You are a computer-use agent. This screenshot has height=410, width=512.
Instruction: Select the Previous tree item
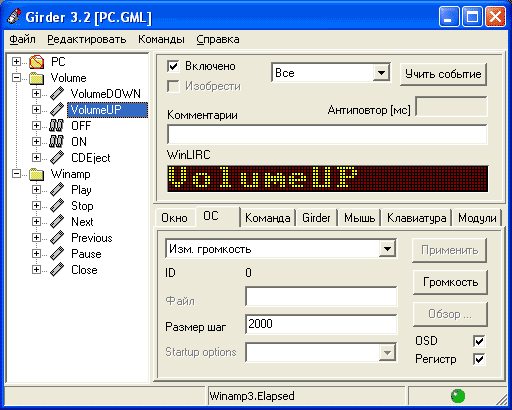pos(92,238)
